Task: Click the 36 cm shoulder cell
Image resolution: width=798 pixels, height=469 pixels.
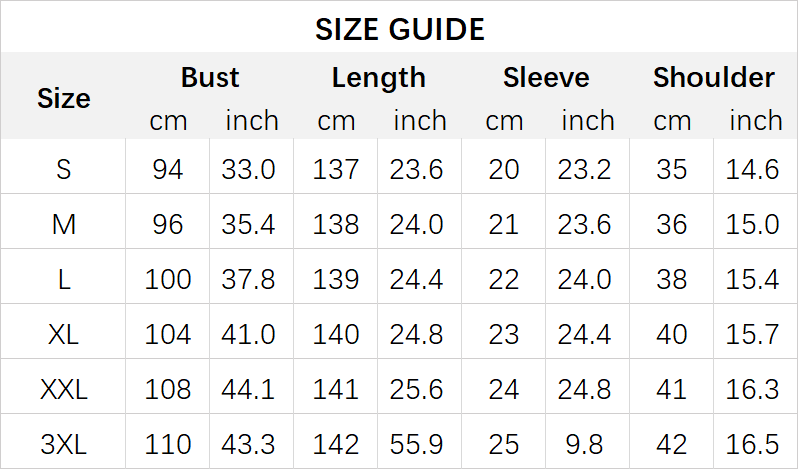Action: [x=671, y=224]
